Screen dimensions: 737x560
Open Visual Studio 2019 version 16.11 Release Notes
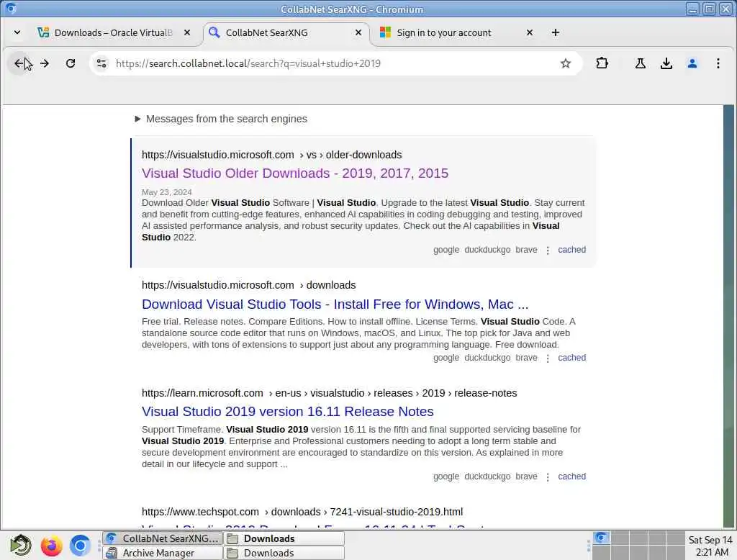click(x=288, y=412)
